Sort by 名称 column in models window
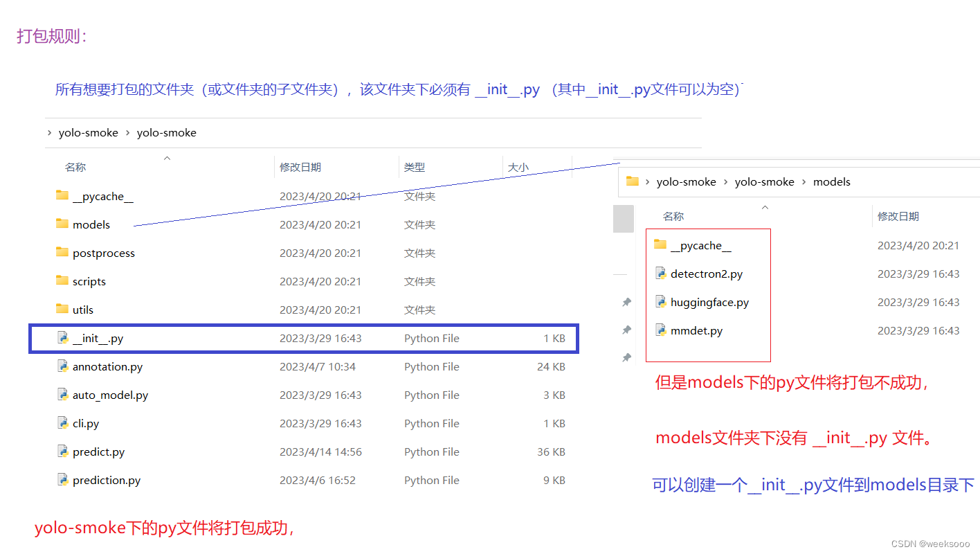The height and width of the screenshot is (554, 980). [673, 216]
